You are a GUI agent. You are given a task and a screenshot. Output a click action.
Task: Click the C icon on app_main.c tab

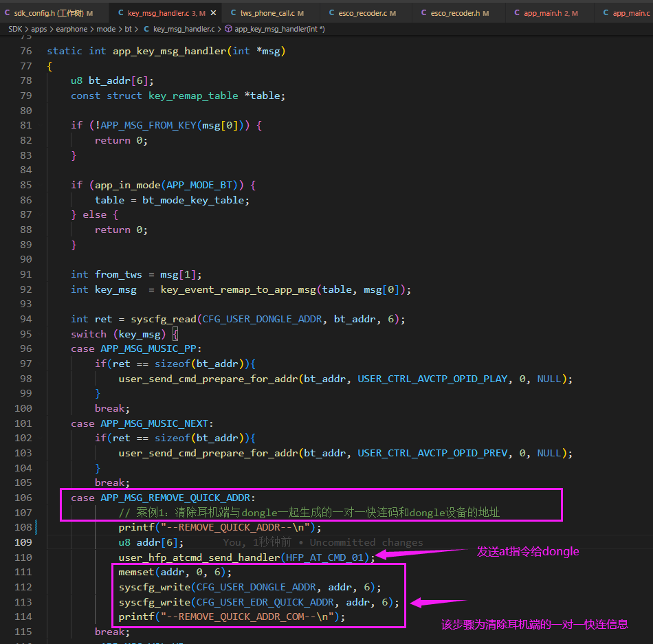coord(606,13)
